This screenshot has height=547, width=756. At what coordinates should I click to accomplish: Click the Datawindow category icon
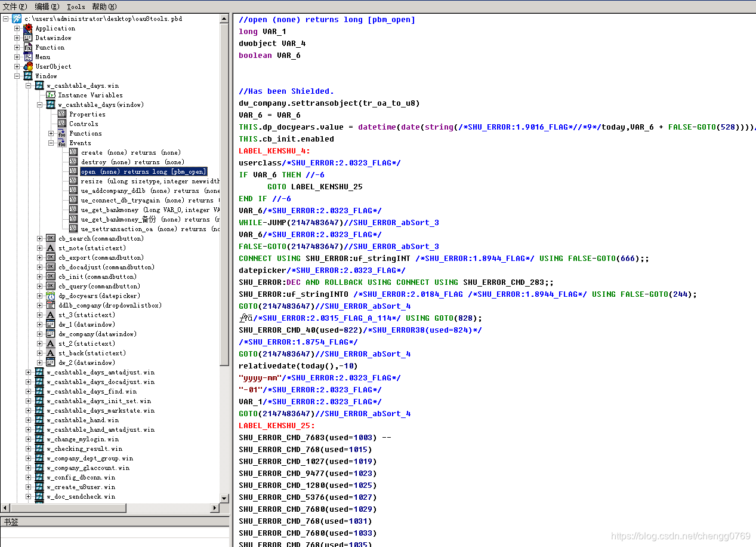coord(28,38)
